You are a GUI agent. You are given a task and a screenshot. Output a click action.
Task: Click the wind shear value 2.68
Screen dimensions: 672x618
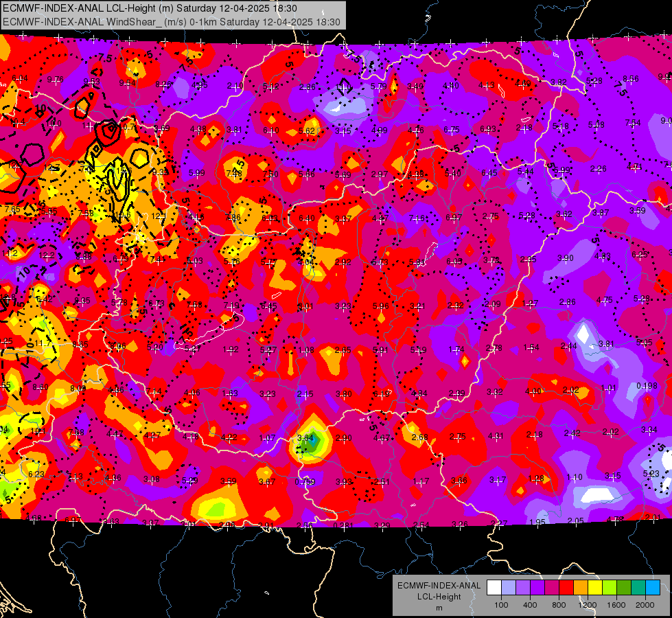click(419, 437)
